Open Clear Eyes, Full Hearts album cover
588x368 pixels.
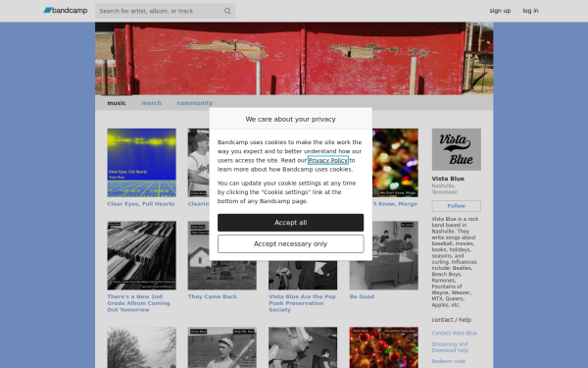tap(141, 163)
